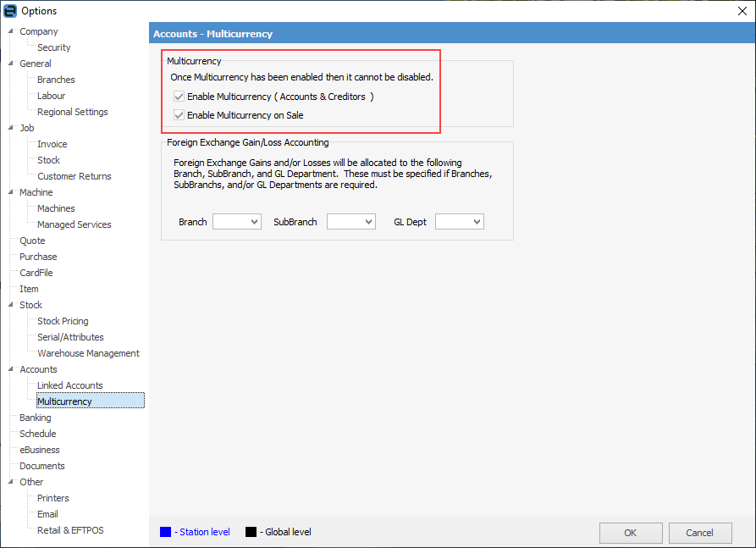Select Security in the options tree
The height and width of the screenshot is (548, 756).
point(54,47)
